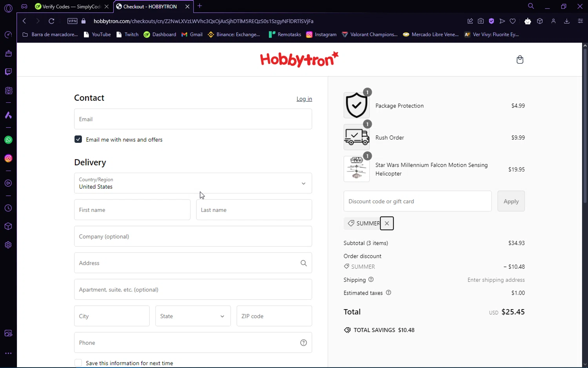
Task: Click the Apply discount button
Action: (511, 201)
